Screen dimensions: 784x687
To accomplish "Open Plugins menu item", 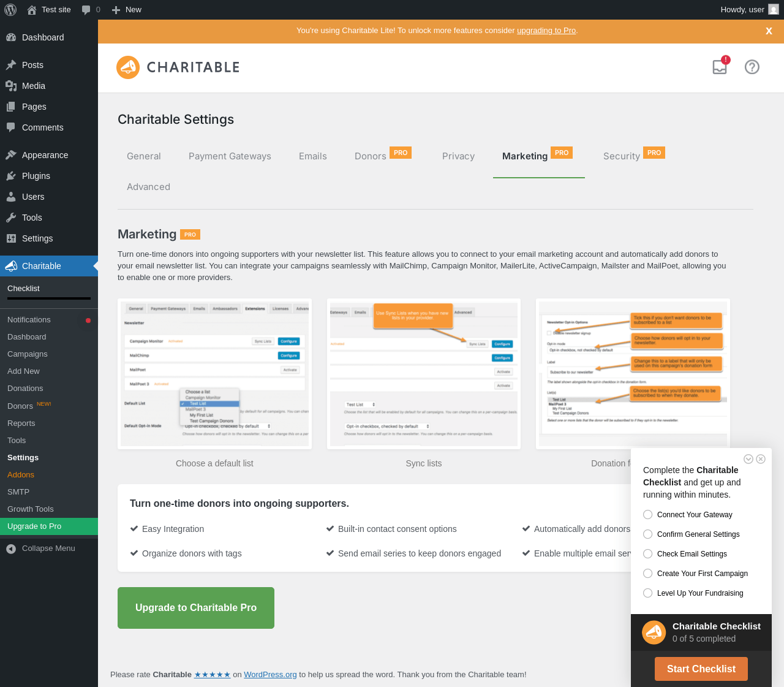I will [49, 176].
